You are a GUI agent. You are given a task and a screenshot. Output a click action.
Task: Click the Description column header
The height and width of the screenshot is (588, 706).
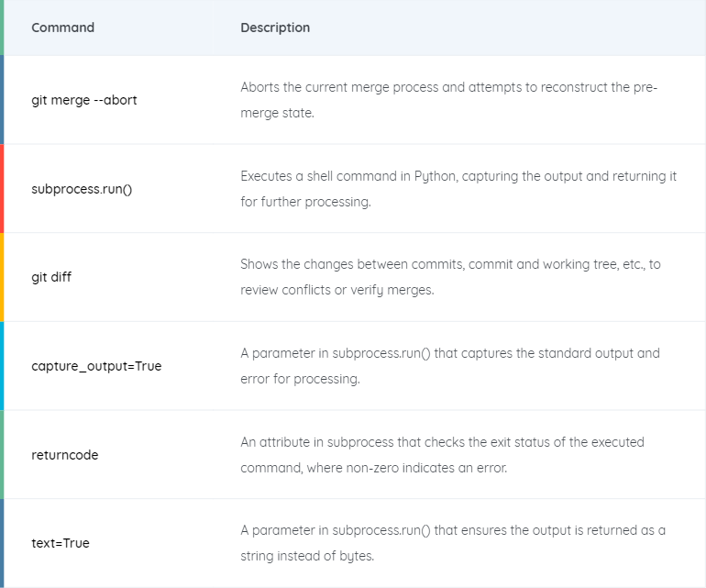coord(275,28)
